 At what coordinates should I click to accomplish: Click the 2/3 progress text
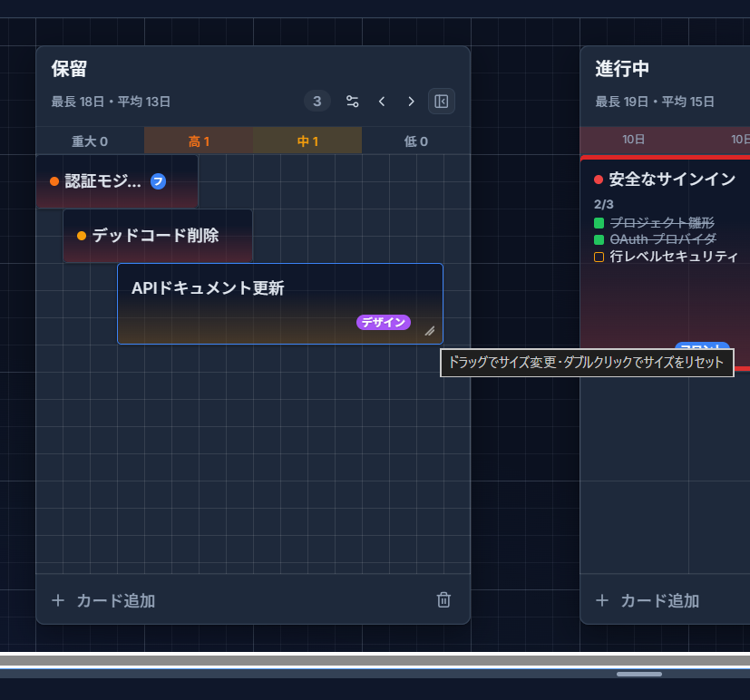tap(604, 205)
